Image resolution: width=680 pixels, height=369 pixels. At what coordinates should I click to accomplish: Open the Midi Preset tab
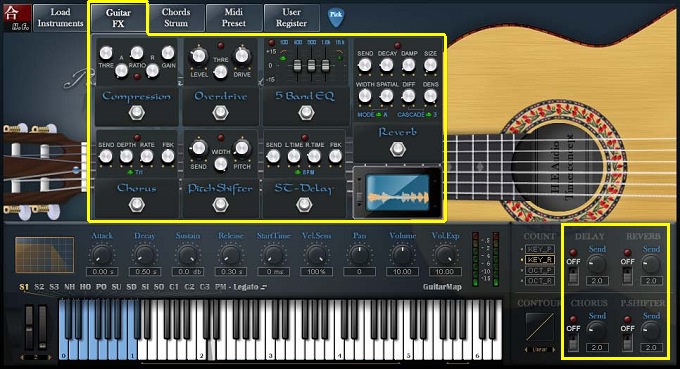click(x=234, y=18)
